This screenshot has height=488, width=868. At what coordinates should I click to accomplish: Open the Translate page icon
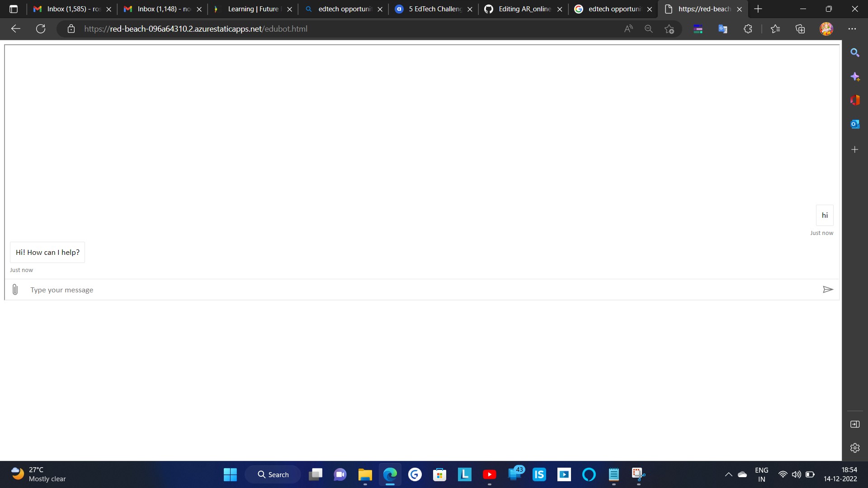(x=723, y=28)
